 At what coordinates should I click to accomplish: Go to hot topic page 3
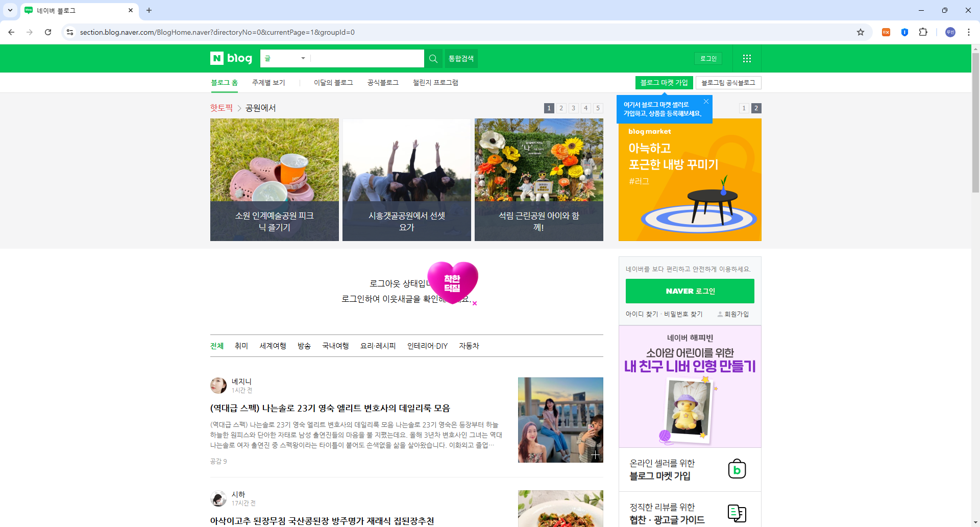[574, 108]
